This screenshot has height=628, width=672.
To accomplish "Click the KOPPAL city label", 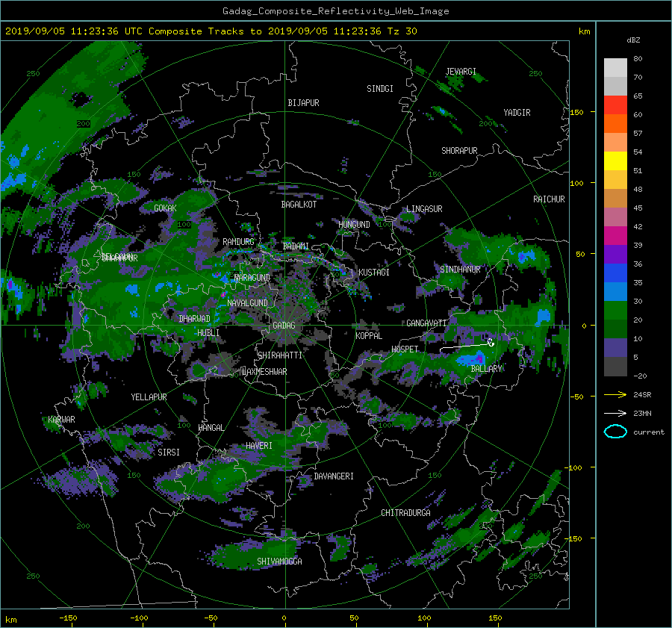I will (x=369, y=336).
